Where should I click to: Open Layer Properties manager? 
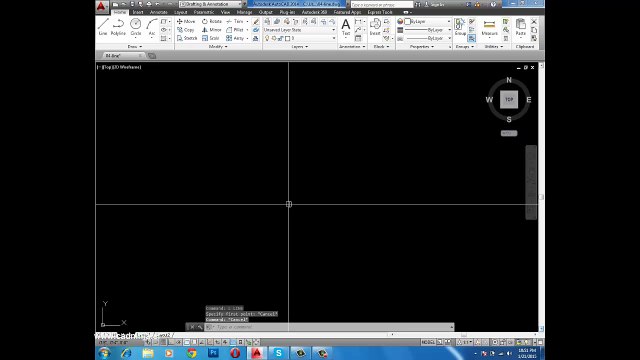click(267, 21)
